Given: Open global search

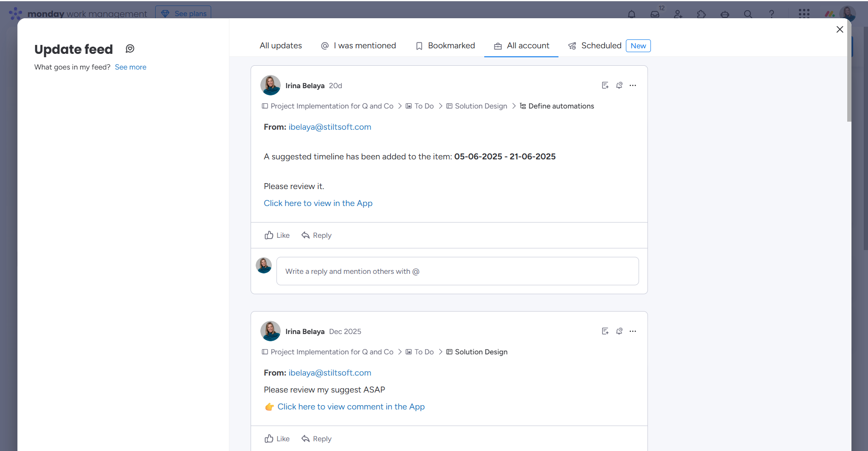Looking at the screenshot, I should [748, 14].
